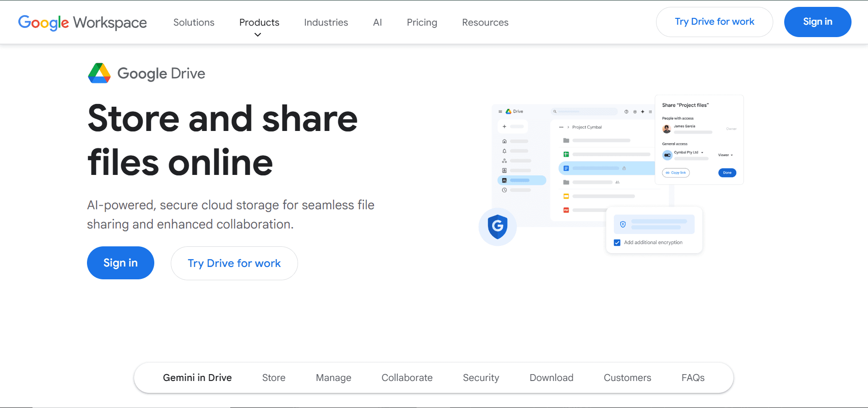Click the red PDF file icon

coord(566,210)
